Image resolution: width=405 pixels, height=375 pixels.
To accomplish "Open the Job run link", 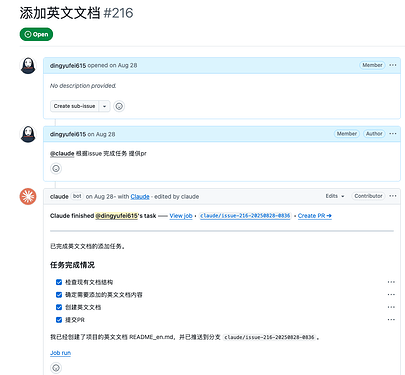I will (x=60, y=353).
